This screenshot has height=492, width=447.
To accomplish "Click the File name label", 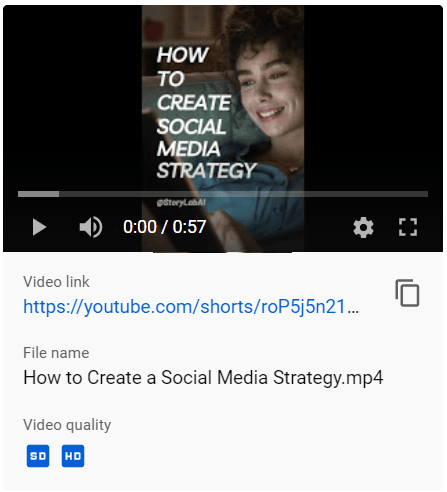I will pos(56,353).
